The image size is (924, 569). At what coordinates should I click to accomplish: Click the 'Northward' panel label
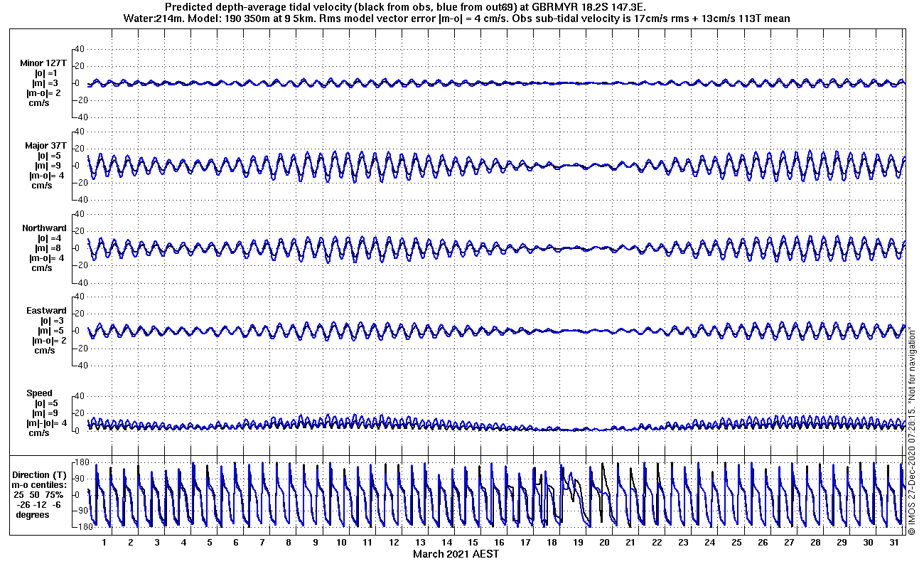click(x=44, y=228)
